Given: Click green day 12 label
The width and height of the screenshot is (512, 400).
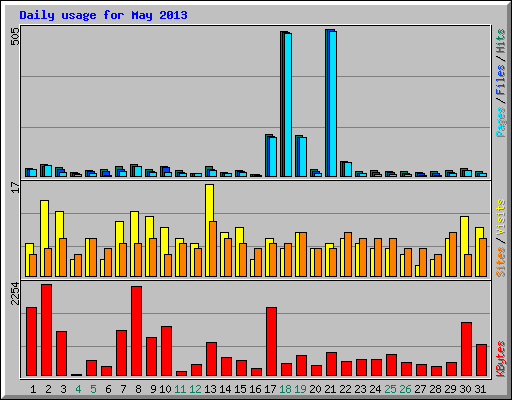Looking at the screenshot, I should 195,389.
